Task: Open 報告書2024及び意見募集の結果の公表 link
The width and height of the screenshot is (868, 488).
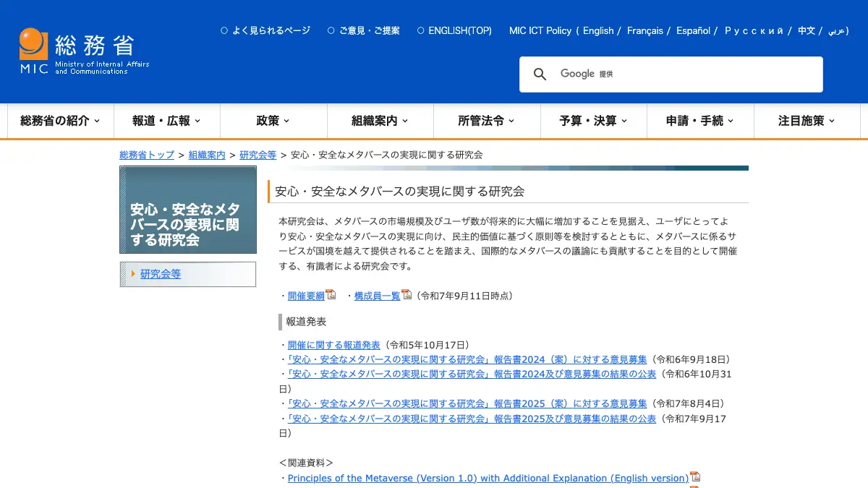Action: (472, 374)
